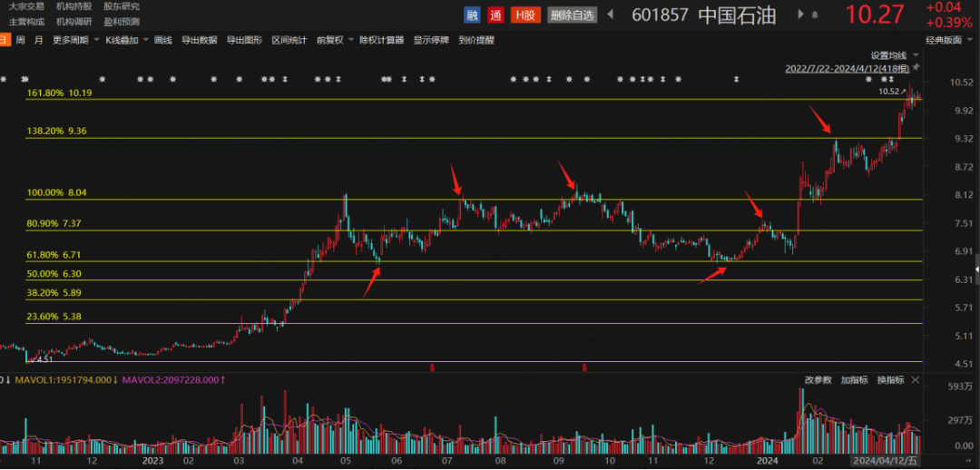The height and width of the screenshot is (470, 980).
Task: Click the 2022/7/22-2024/4/12 date range link
Action: pos(847,68)
